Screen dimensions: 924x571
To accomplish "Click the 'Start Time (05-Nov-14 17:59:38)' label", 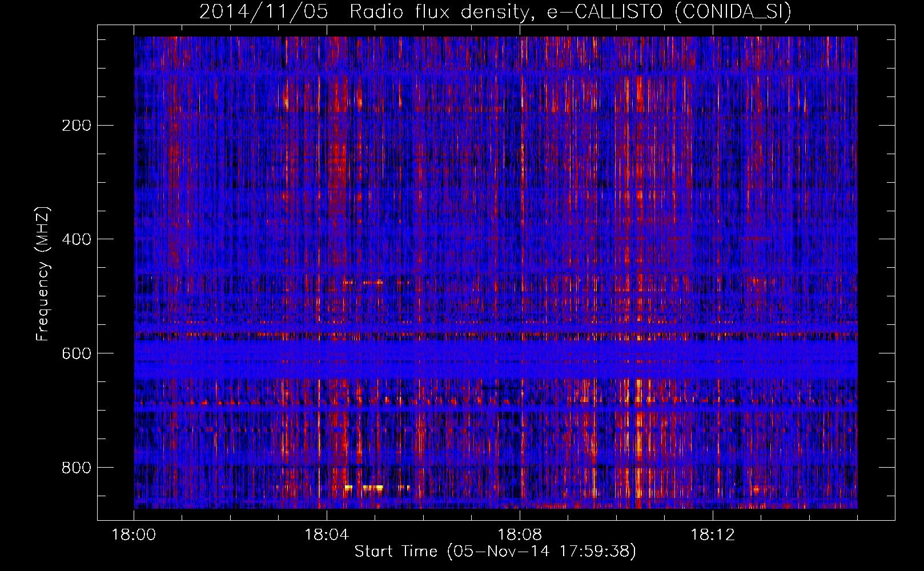I will (x=495, y=552).
